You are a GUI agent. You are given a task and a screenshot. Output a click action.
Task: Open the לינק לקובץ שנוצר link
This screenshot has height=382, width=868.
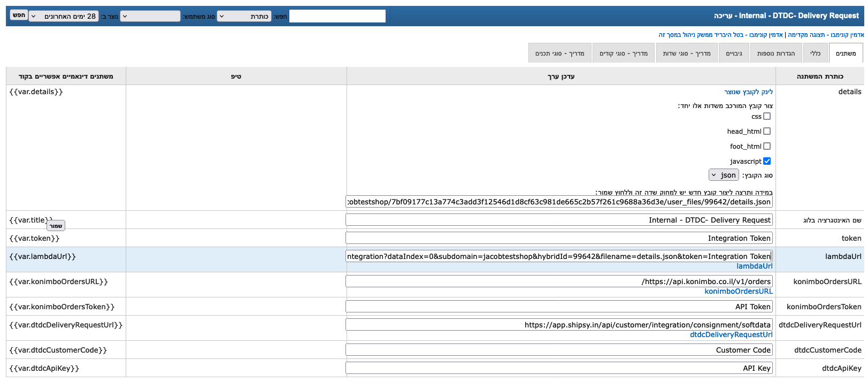click(x=748, y=92)
